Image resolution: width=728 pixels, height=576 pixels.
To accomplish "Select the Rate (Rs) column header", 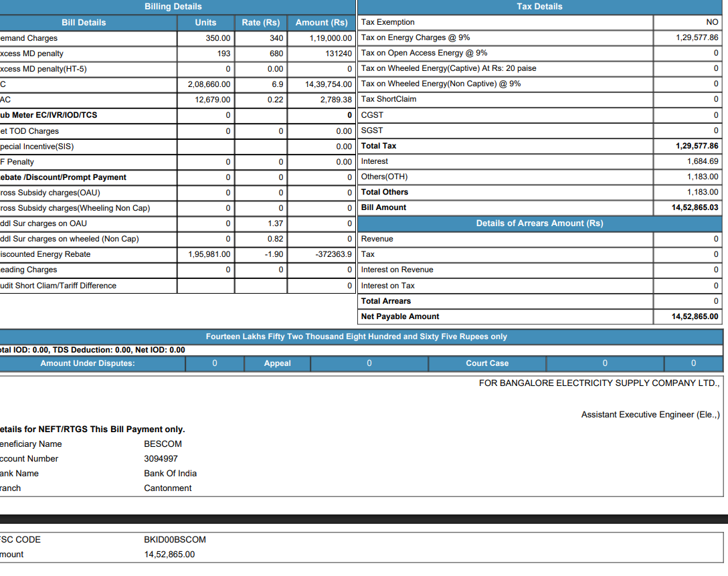I will click(261, 22).
